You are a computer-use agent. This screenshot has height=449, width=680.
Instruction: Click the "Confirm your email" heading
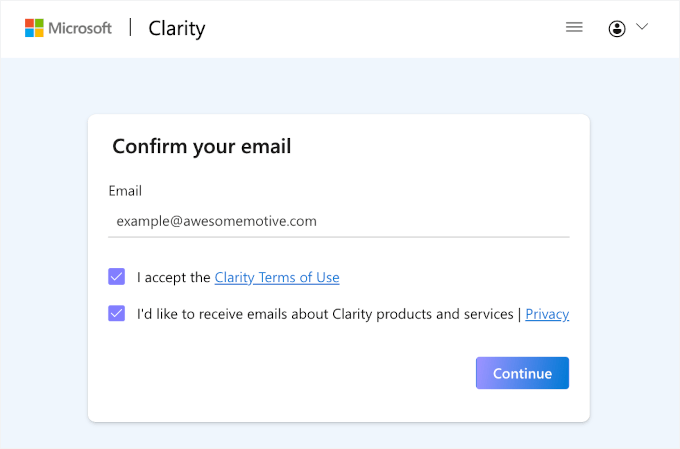click(202, 147)
